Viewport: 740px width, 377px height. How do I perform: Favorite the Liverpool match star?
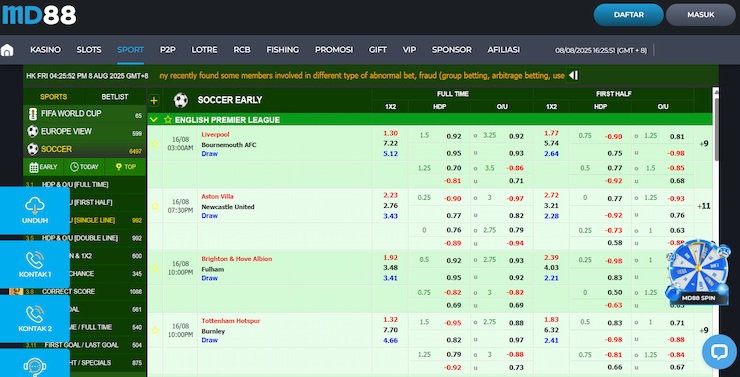pyautogui.click(x=155, y=144)
